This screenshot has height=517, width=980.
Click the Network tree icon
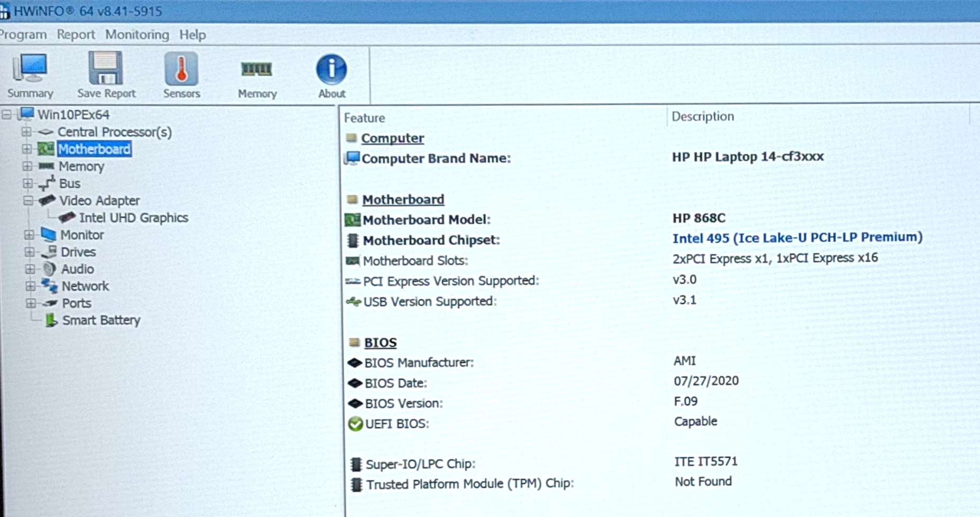[50, 285]
